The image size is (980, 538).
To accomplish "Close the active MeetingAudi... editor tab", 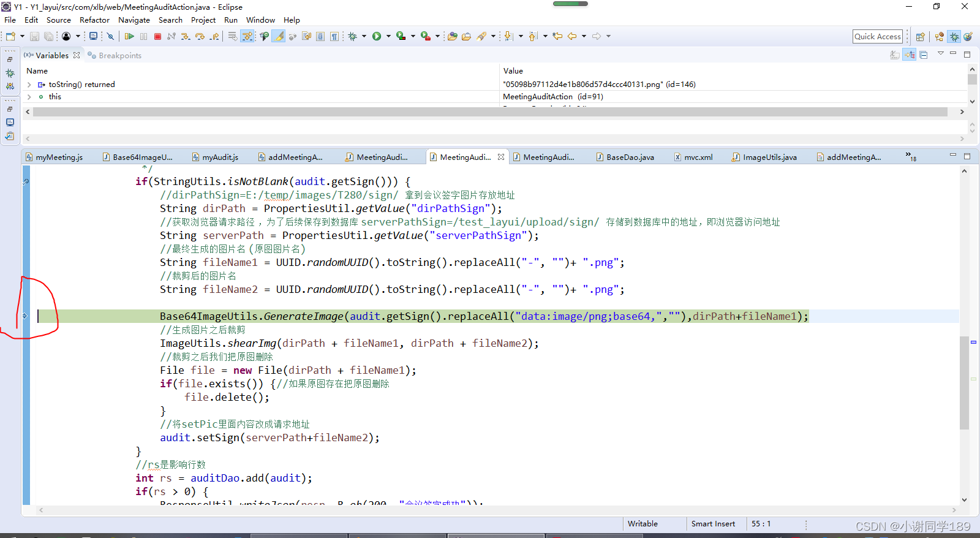I will click(501, 157).
